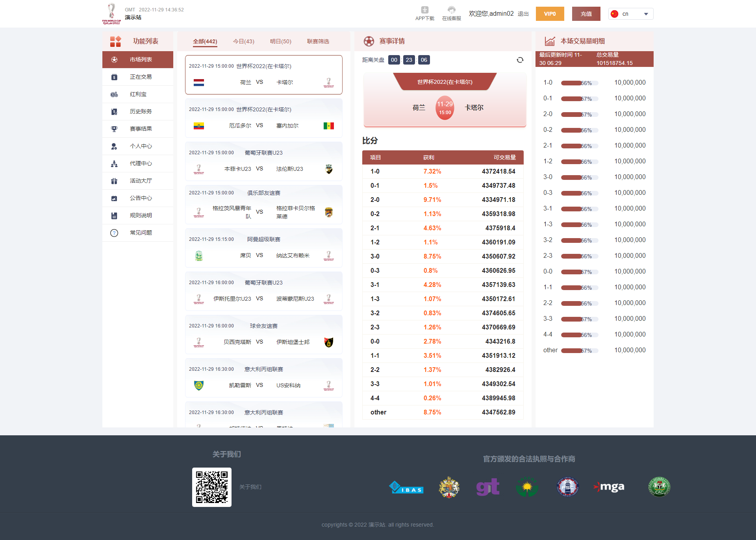This screenshot has width=756, height=540.
Task: Click the 赛事结果 trophy icon
Action: pos(114,129)
